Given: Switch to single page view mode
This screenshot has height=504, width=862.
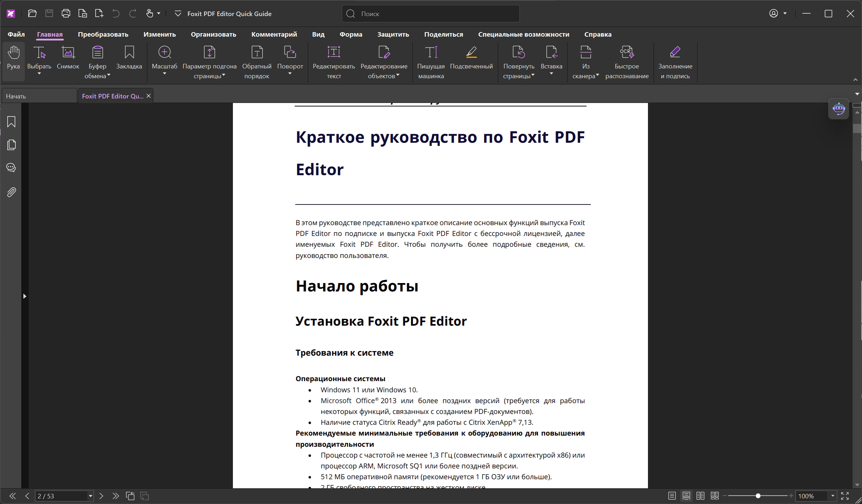Looking at the screenshot, I should (x=672, y=496).
